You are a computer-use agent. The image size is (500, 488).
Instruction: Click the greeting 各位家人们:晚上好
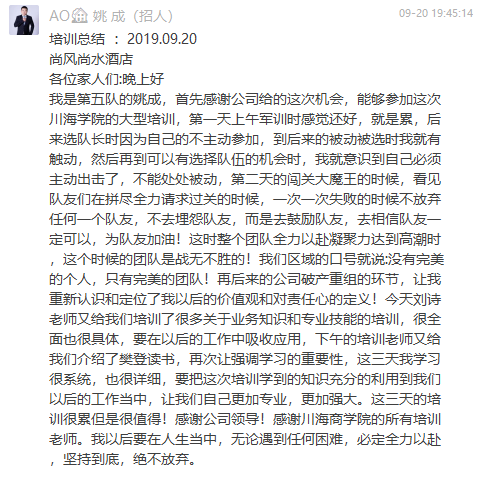(x=107, y=79)
